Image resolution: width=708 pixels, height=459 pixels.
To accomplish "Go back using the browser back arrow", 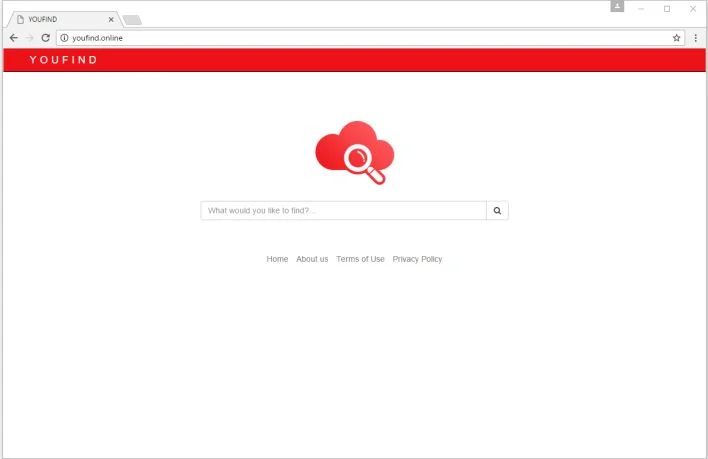I will click(x=14, y=38).
